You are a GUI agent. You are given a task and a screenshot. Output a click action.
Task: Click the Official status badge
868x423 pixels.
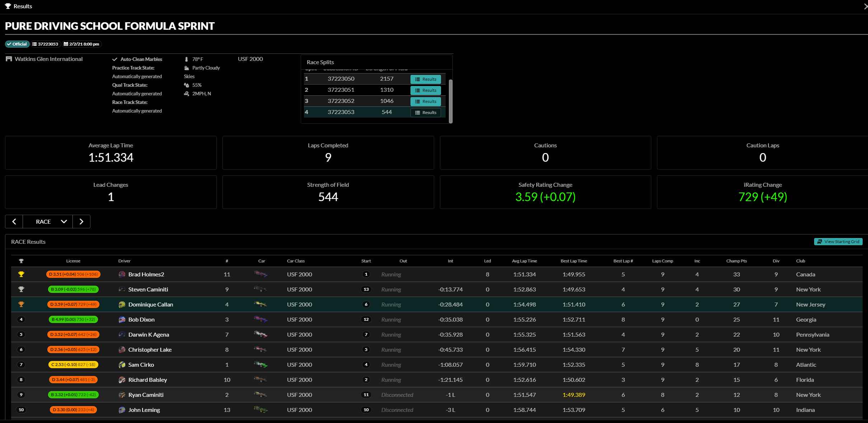(x=17, y=44)
